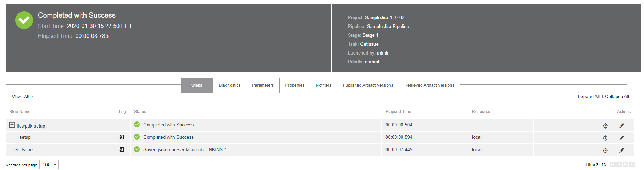The height and width of the screenshot is (170, 644).
Task: Click the Collapse All link
Action: pyautogui.click(x=617, y=96)
